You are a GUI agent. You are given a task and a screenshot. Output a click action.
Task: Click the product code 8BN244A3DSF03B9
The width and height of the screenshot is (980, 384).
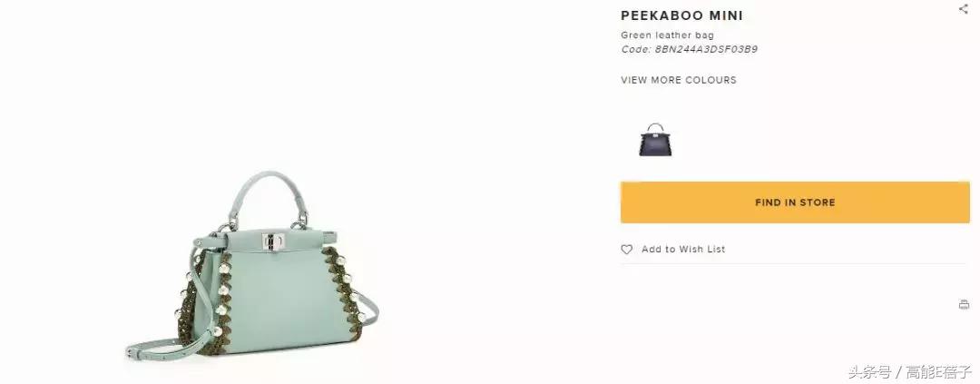point(706,49)
